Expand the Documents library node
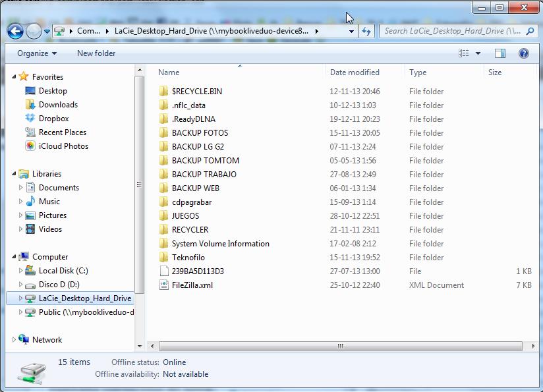Screen dimensions: 543x392 (x=21, y=188)
